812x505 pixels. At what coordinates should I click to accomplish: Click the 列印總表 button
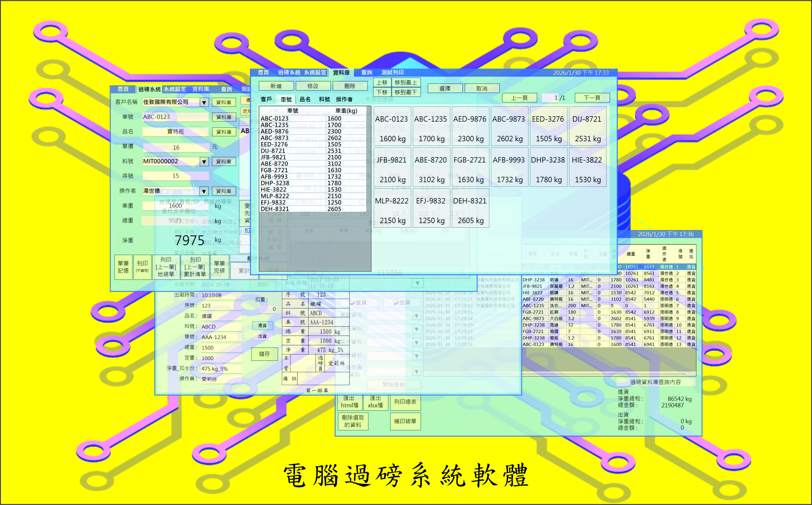pos(405,402)
